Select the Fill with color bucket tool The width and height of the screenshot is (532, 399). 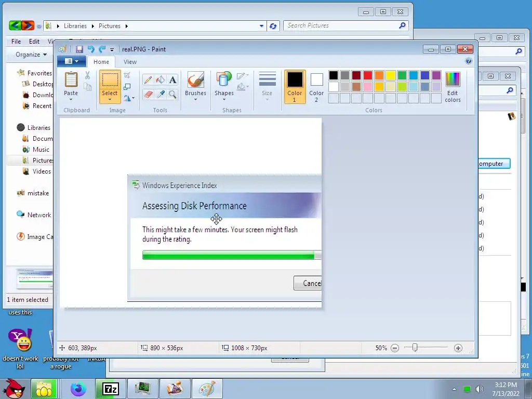[x=160, y=79]
